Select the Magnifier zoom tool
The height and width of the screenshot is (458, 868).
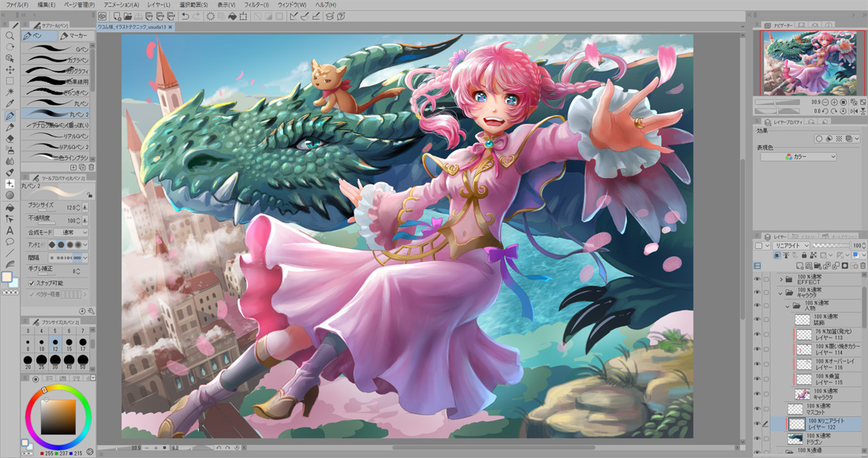(10, 35)
